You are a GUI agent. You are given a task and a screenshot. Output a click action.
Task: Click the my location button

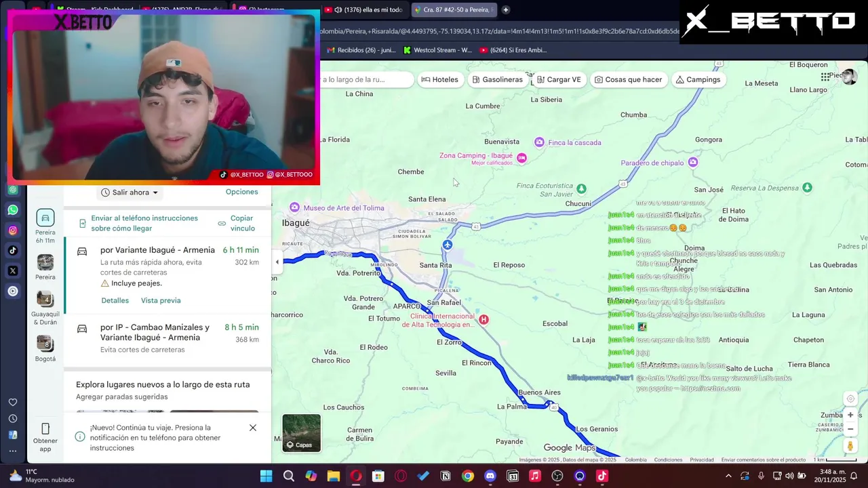point(850,399)
